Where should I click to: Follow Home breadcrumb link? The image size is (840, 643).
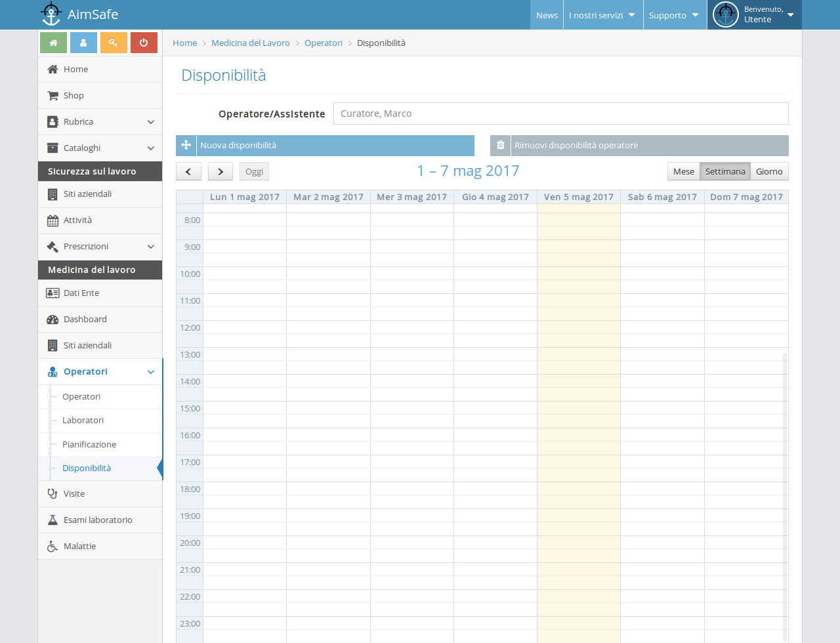(184, 43)
